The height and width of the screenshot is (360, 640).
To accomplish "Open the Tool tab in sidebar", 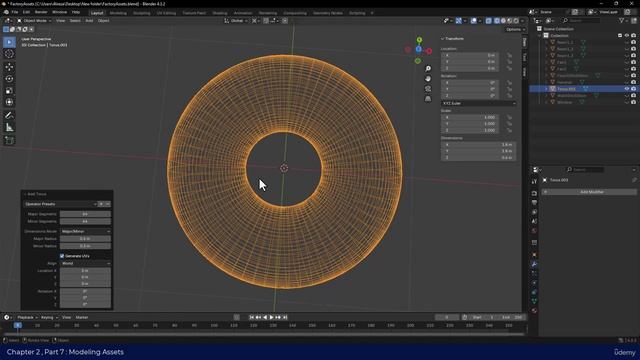I will click(x=524, y=57).
